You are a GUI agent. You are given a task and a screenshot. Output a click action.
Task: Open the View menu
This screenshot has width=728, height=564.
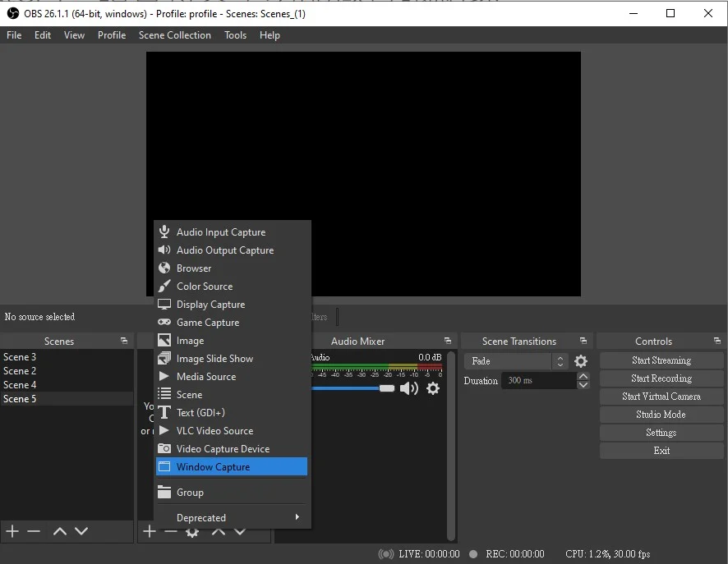(74, 35)
